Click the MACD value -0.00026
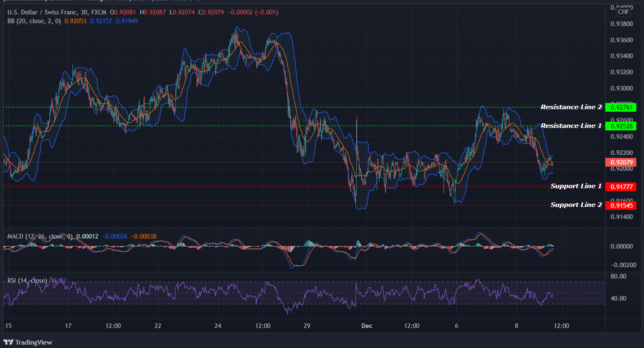644x348 pixels. coord(115,236)
